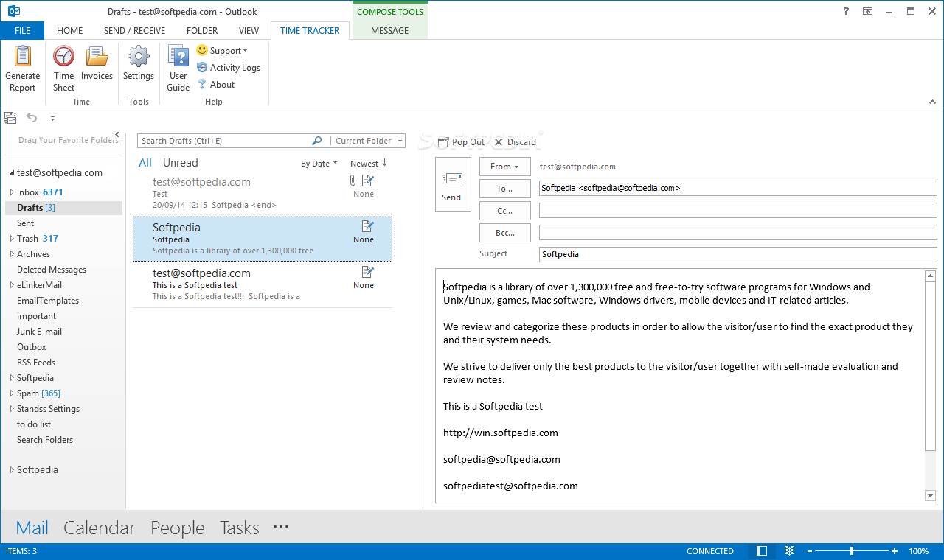944x560 pixels.
Task: Switch to the FOLDER tab
Action: pyautogui.click(x=202, y=30)
